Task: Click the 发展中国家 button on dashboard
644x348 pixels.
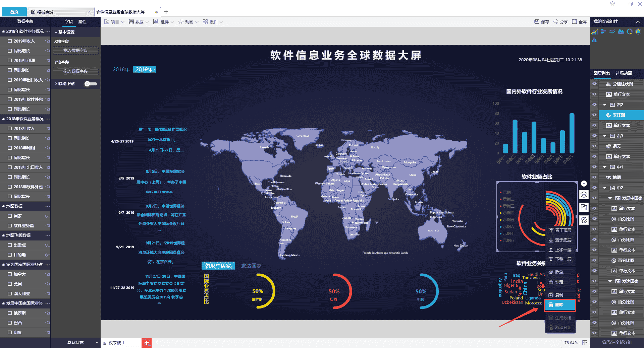Action: (x=218, y=266)
